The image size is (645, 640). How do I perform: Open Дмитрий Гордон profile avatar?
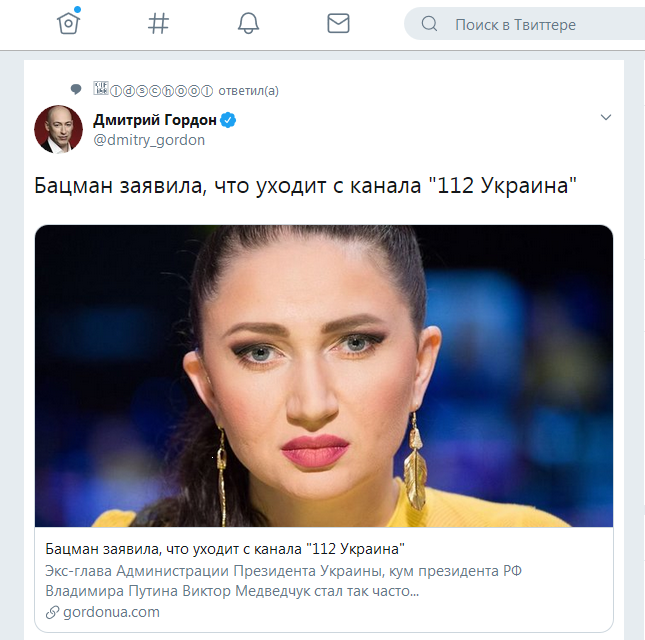[58, 130]
